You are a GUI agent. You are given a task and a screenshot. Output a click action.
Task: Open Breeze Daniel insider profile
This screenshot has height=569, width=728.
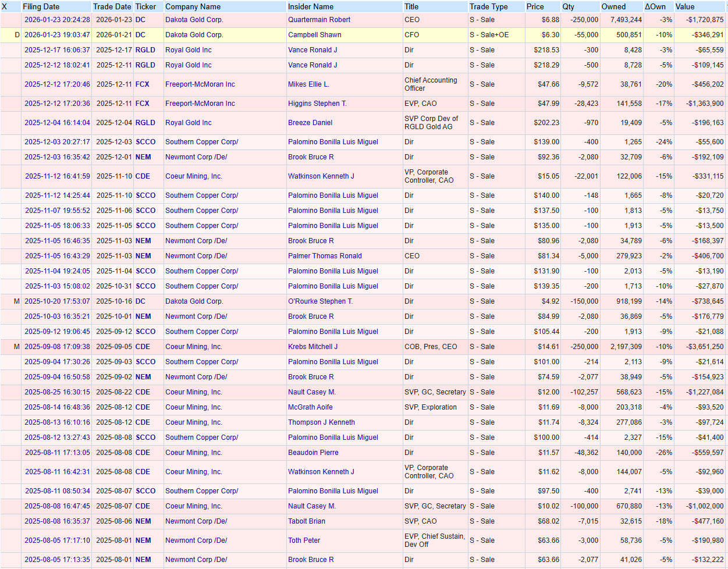310,123
